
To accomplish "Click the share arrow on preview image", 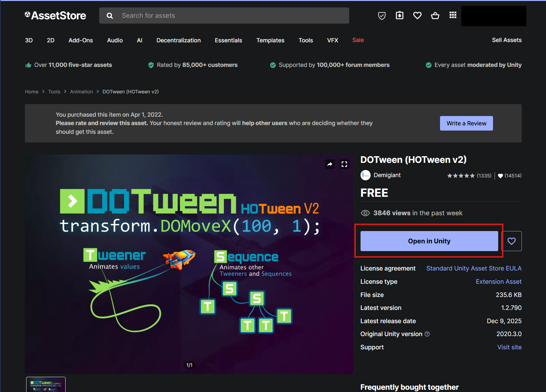I will click(x=330, y=164).
